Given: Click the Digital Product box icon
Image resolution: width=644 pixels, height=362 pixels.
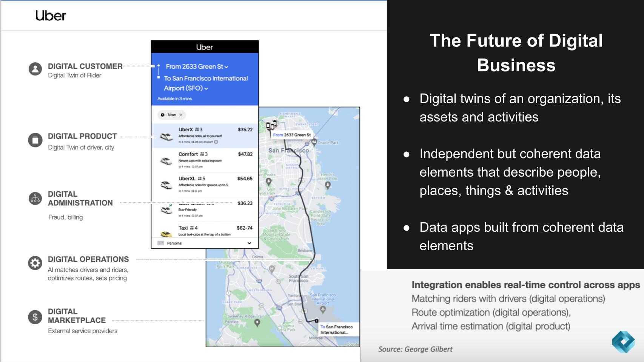Looking at the screenshot, I should tap(35, 139).
